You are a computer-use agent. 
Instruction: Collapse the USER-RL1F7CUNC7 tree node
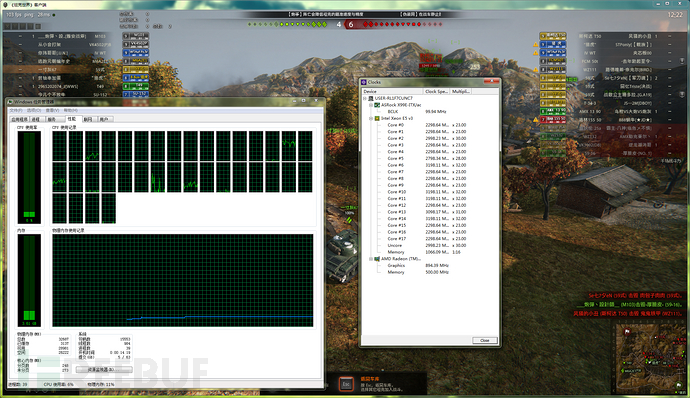[x=365, y=99]
